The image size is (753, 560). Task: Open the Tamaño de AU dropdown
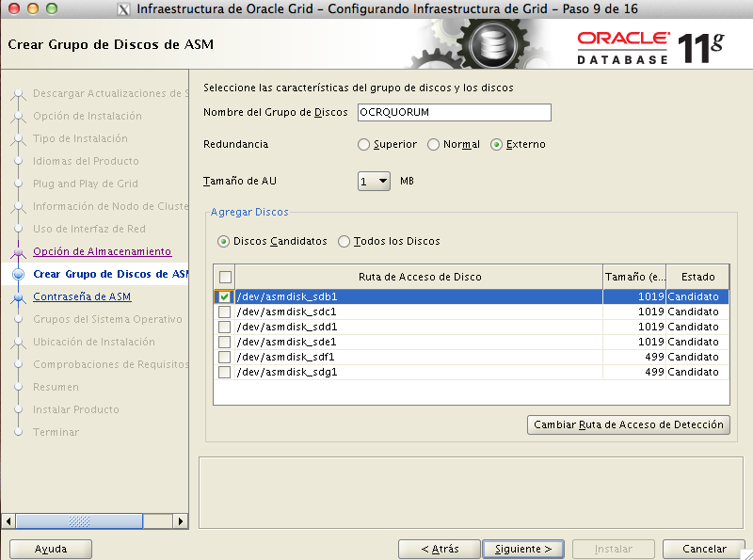click(374, 182)
